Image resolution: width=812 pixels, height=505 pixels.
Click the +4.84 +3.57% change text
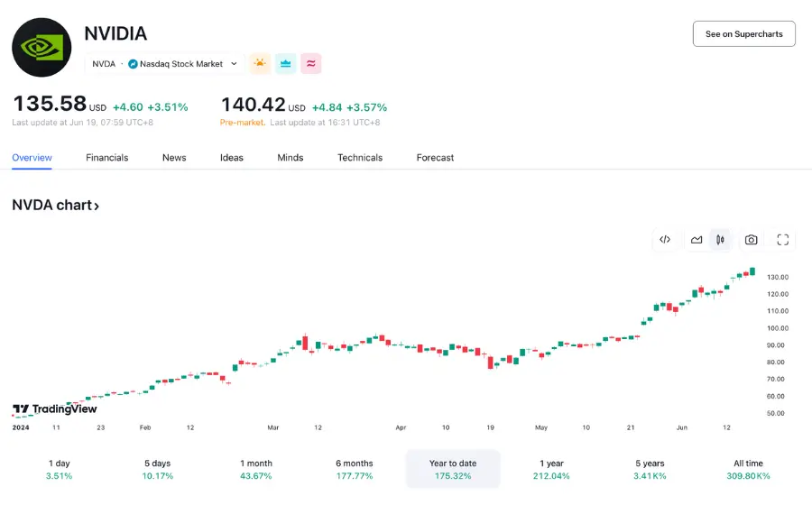click(349, 107)
